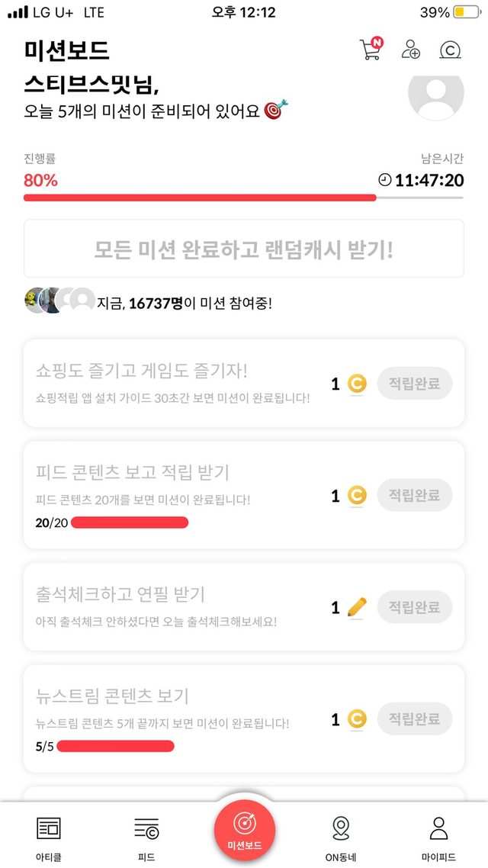
Task: Open the cash coin icon in header
Action: pos(451,50)
